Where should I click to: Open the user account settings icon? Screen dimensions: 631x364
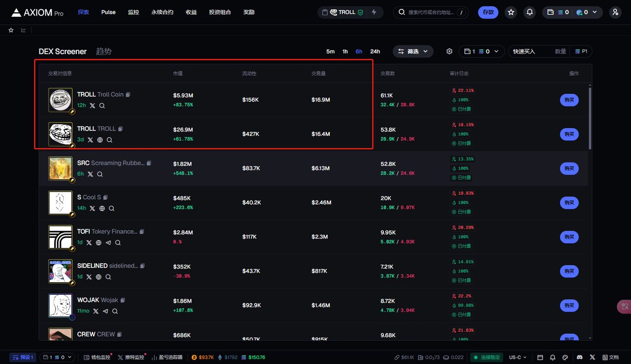[615, 12]
